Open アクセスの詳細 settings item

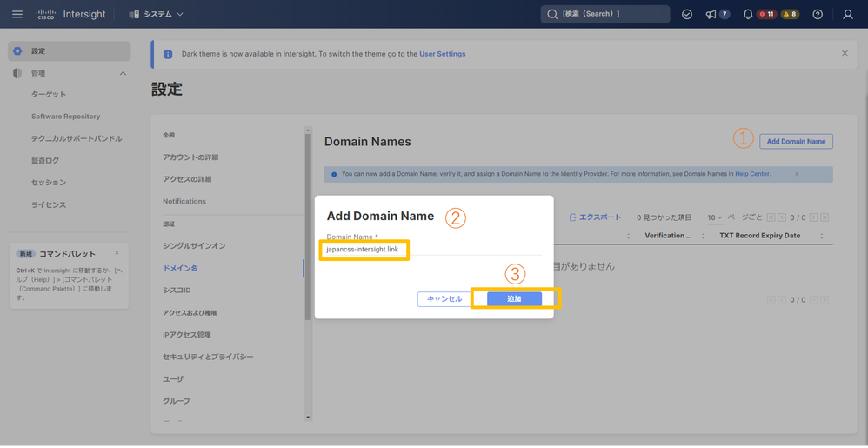[x=187, y=179]
